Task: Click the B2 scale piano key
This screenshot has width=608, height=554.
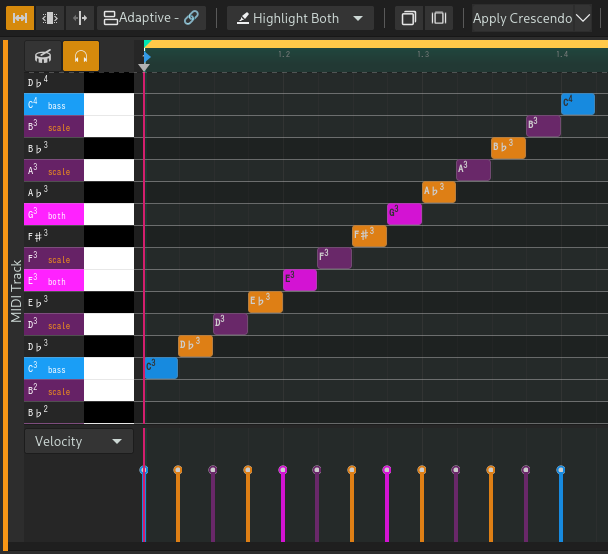Action: point(79,390)
